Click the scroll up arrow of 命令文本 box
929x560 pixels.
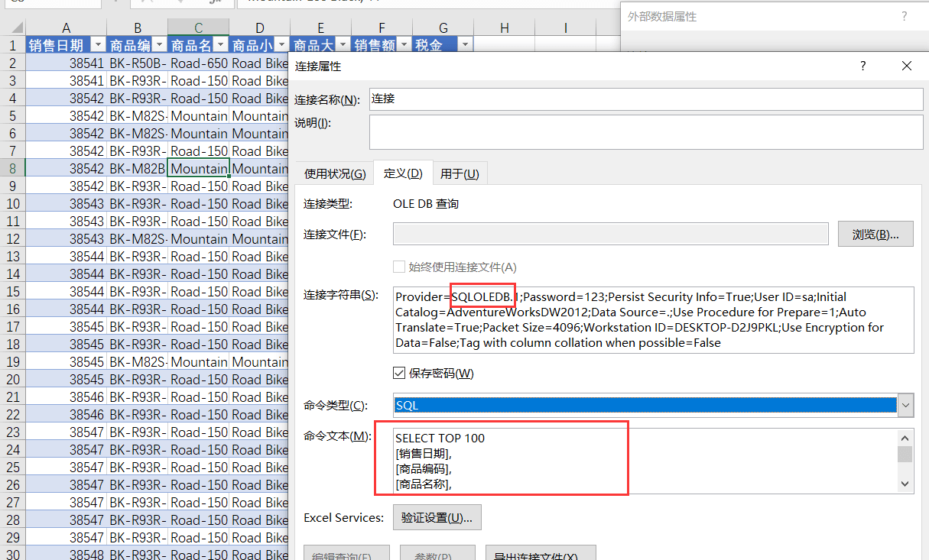point(905,438)
